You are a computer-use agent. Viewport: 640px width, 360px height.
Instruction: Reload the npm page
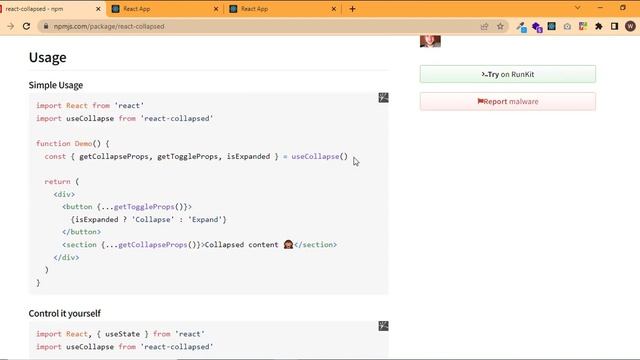click(x=27, y=27)
